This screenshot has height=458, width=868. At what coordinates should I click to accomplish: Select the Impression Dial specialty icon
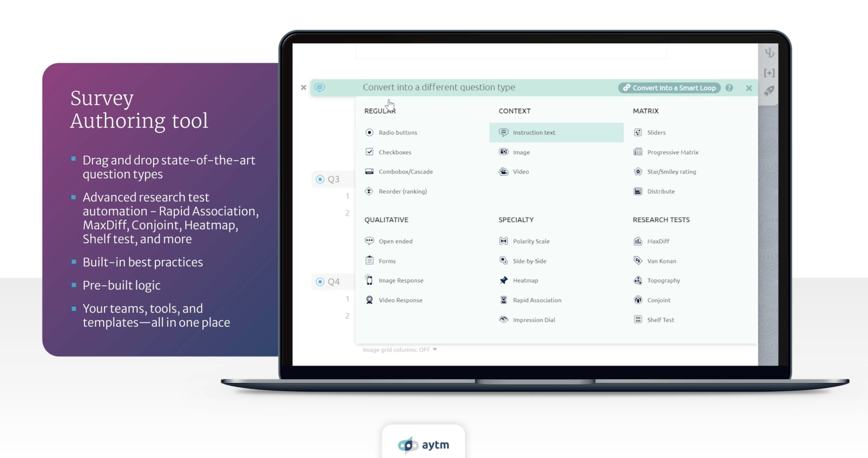(x=504, y=319)
